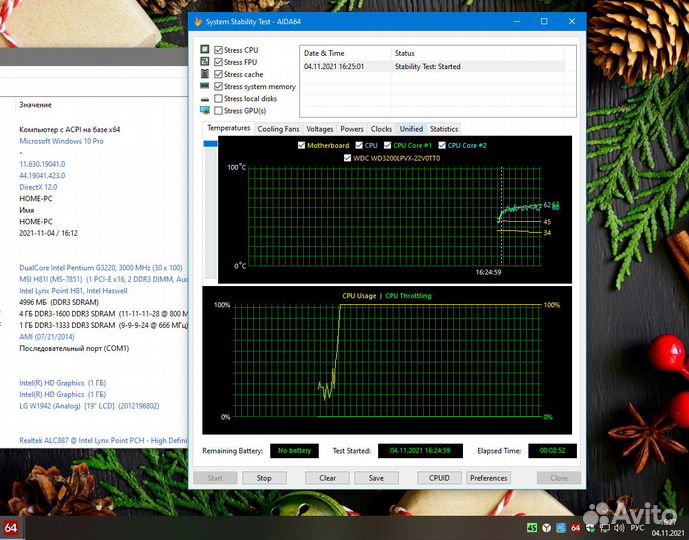689x540 pixels.
Task: Toggle CPU Core #1 graph checkbox
Action: (x=387, y=145)
